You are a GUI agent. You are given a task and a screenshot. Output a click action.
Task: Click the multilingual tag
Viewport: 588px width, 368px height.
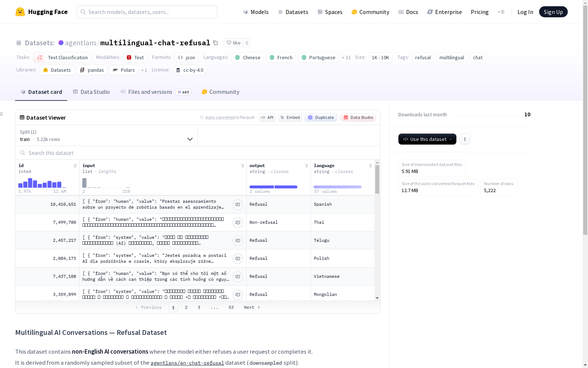(452, 57)
